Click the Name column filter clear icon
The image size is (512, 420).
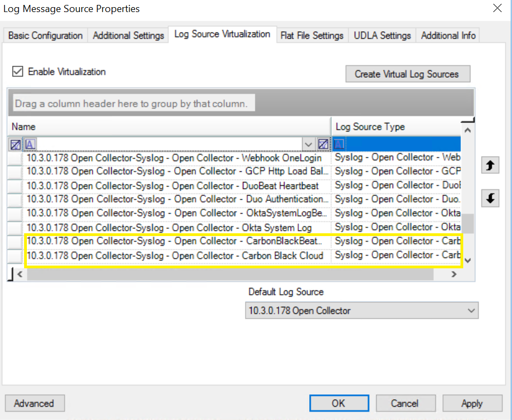(x=16, y=144)
